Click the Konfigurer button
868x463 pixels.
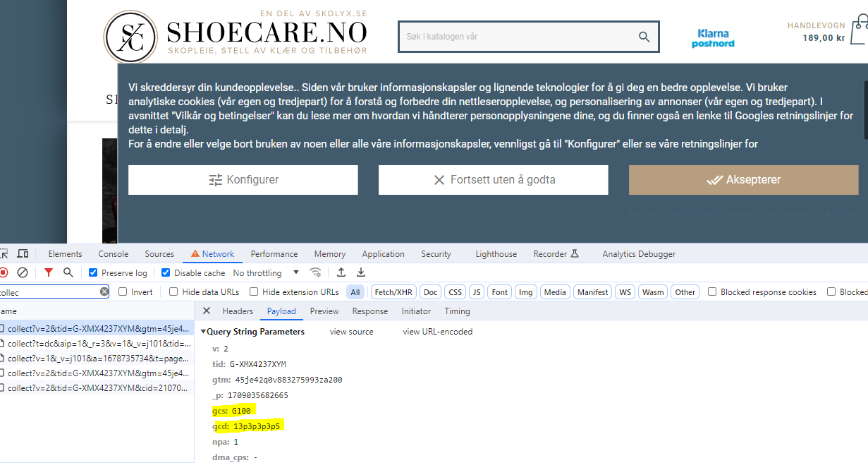click(x=243, y=180)
